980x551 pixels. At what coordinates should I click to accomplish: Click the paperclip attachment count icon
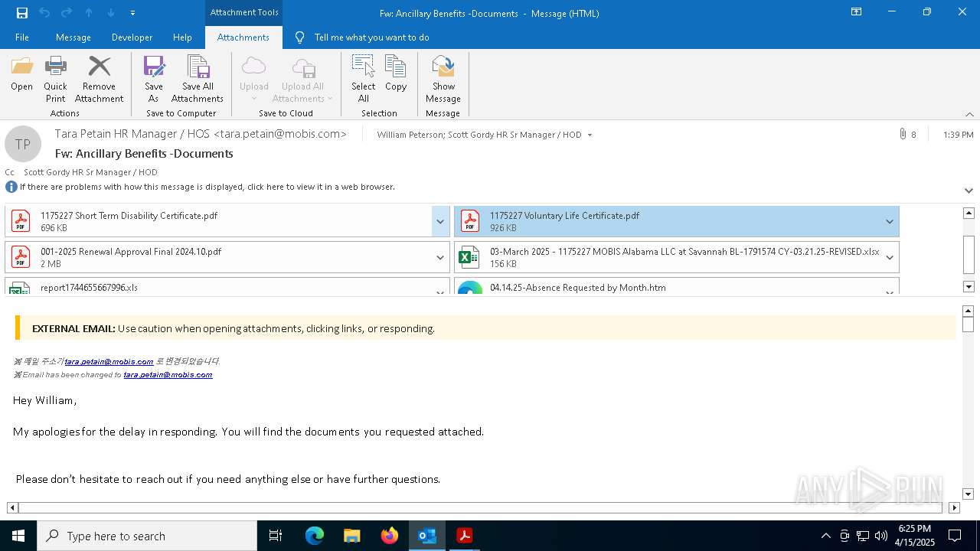tap(903, 134)
